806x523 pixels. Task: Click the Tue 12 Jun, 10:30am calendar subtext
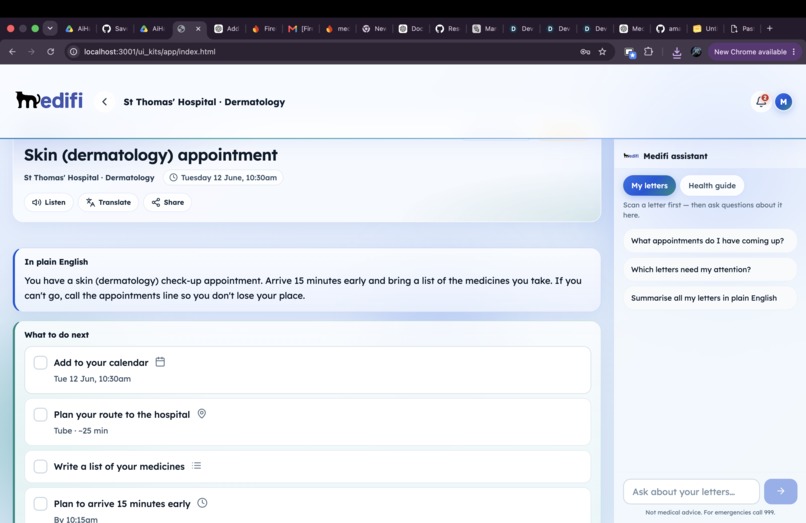[x=92, y=379]
